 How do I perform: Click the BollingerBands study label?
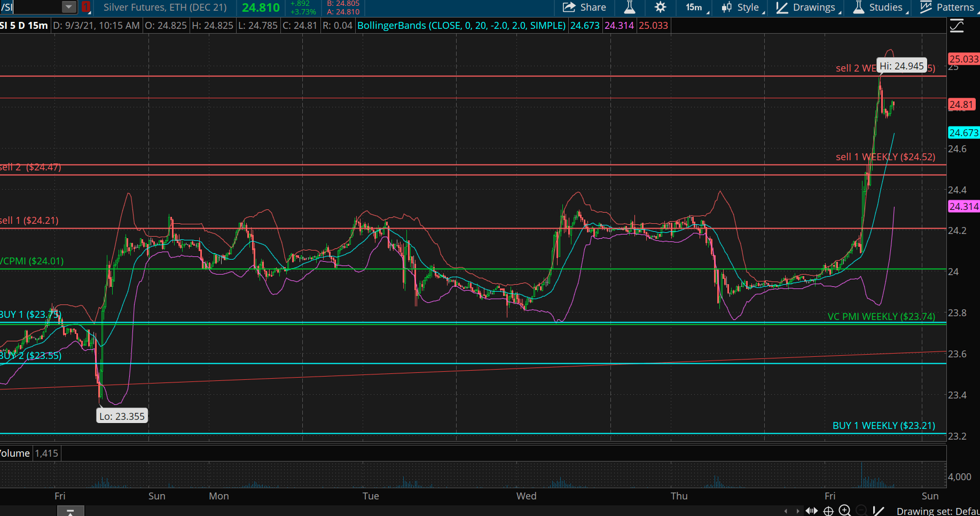pos(461,26)
